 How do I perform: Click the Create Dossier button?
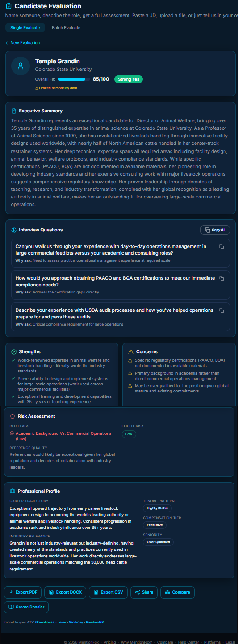(x=26, y=607)
